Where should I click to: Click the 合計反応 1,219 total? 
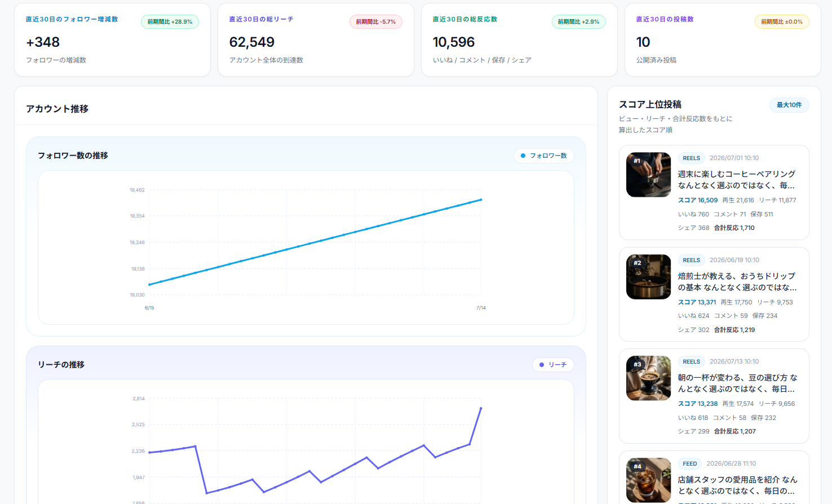click(734, 330)
